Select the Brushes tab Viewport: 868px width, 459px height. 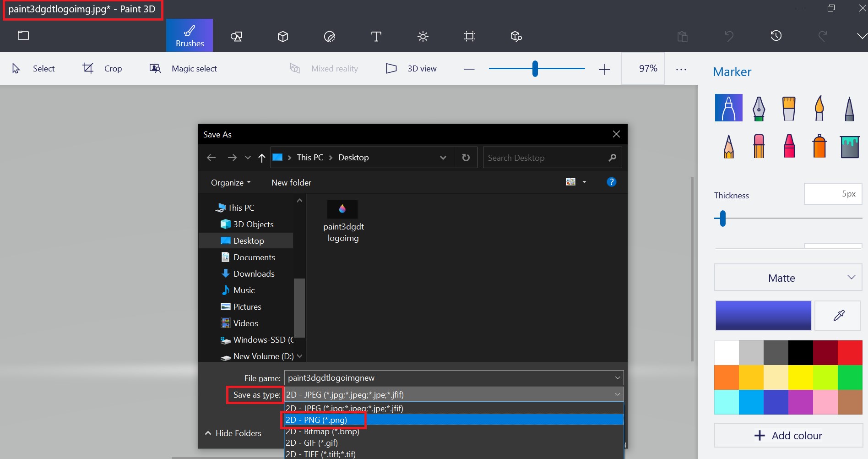[190, 35]
